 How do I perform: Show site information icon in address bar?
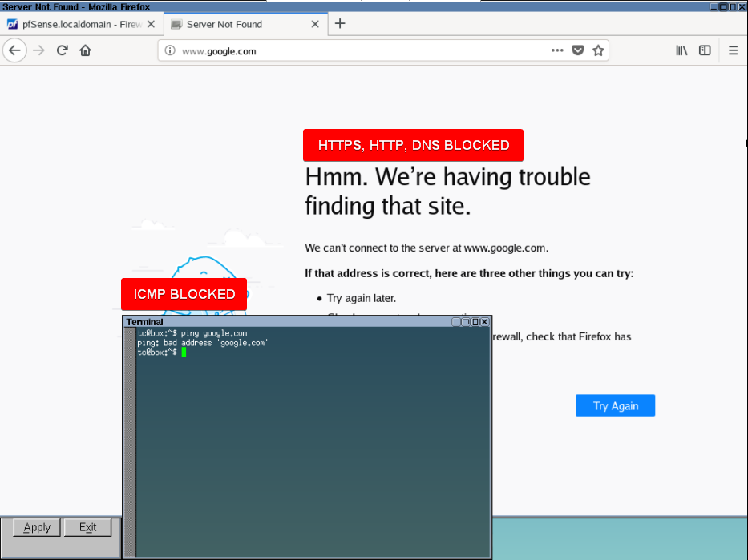click(x=170, y=50)
